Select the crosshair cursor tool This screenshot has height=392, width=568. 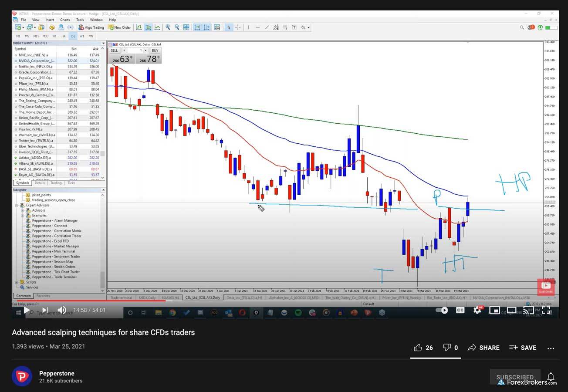238,27
